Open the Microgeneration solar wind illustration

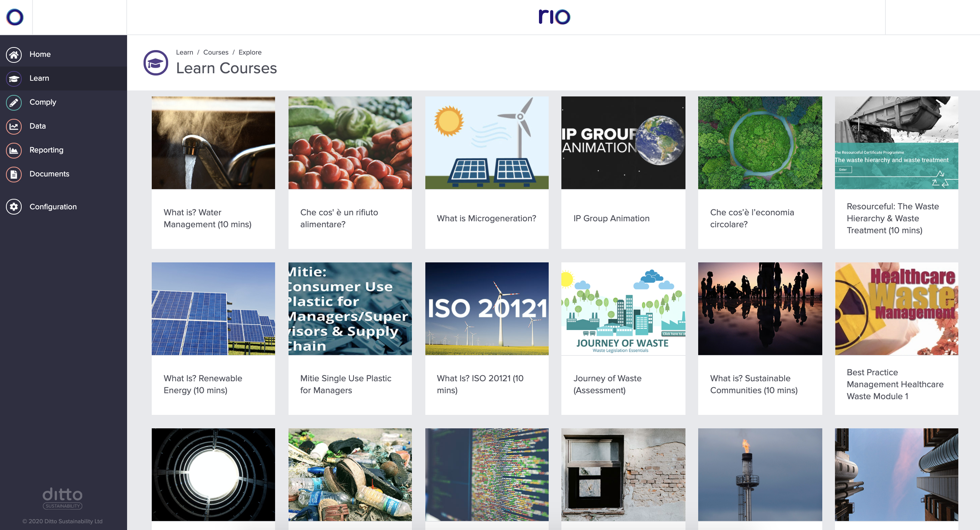coord(487,143)
